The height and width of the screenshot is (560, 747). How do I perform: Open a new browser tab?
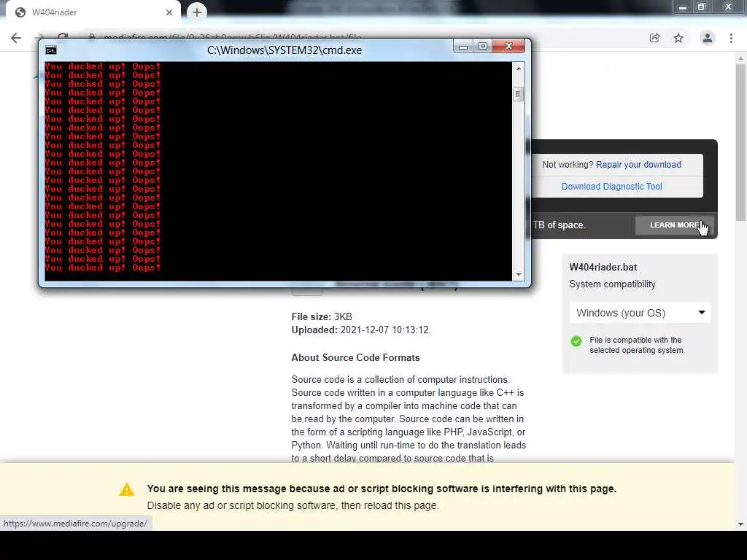point(197,12)
